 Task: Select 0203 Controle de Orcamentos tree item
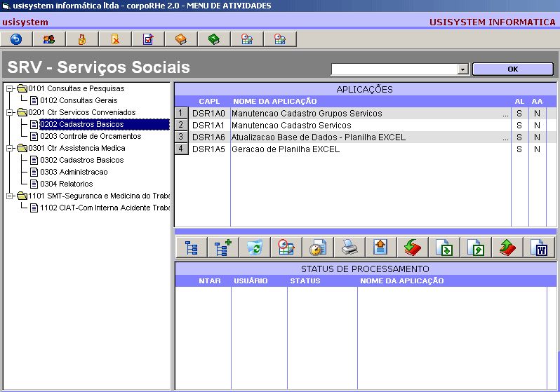click(91, 136)
